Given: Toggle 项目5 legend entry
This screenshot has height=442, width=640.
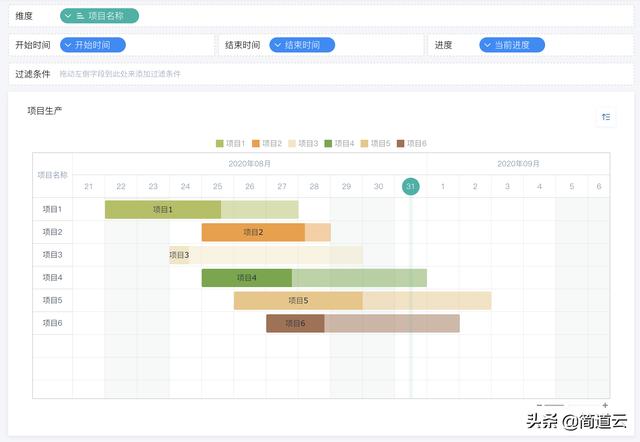Looking at the screenshot, I should click(x=376, y=143).
